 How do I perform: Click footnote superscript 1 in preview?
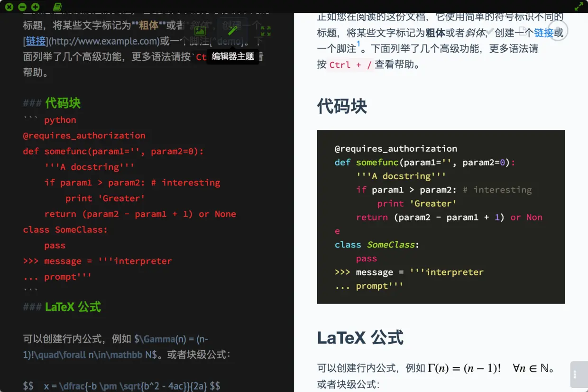click(359, 44)
